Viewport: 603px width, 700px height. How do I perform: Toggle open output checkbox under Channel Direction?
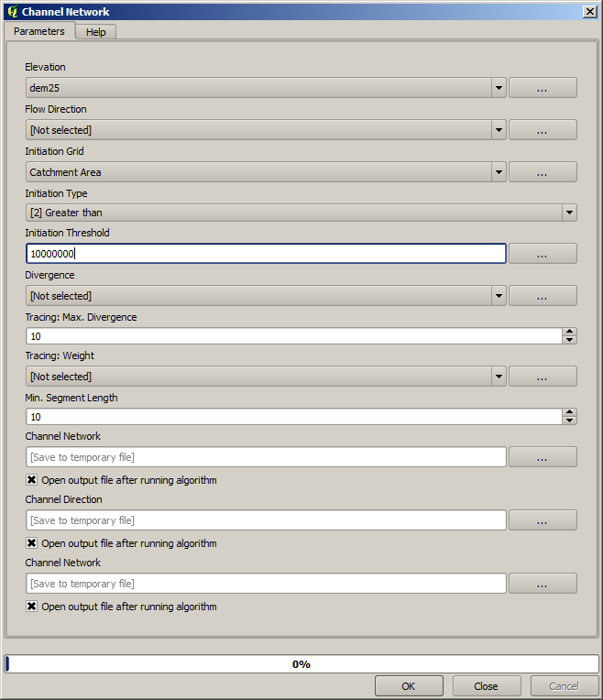[x=32, y=543]
